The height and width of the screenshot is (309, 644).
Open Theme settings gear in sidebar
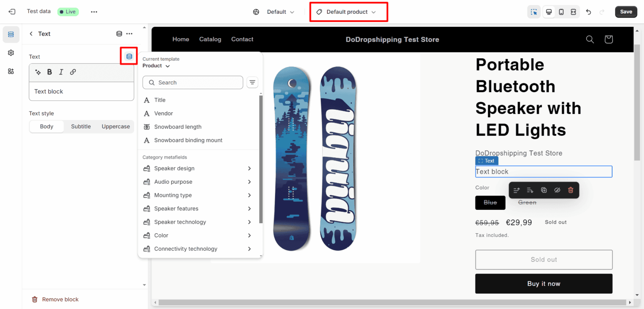click(11, 53)
